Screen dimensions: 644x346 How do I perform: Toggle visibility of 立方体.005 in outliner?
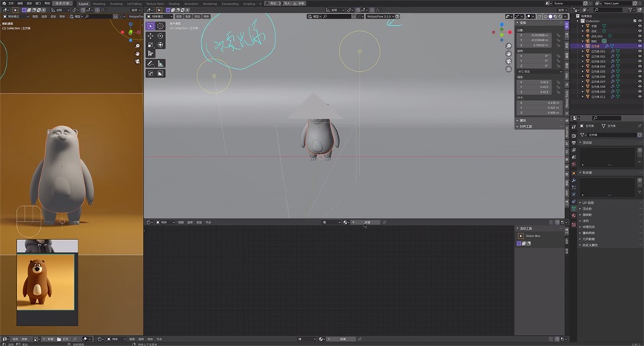[640, 72]
